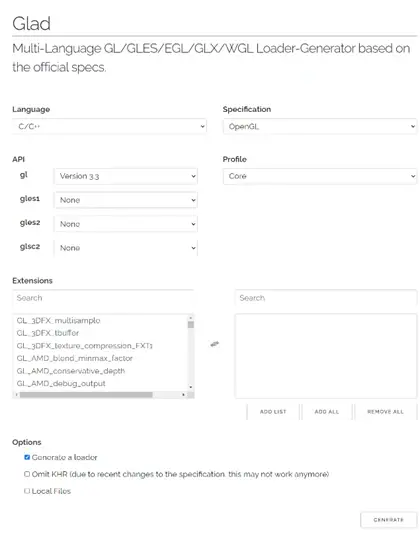Image resolution: width=420 pixels, height=546 pixels.
Task: Check the Local Files option
Action: pos(27,491)
